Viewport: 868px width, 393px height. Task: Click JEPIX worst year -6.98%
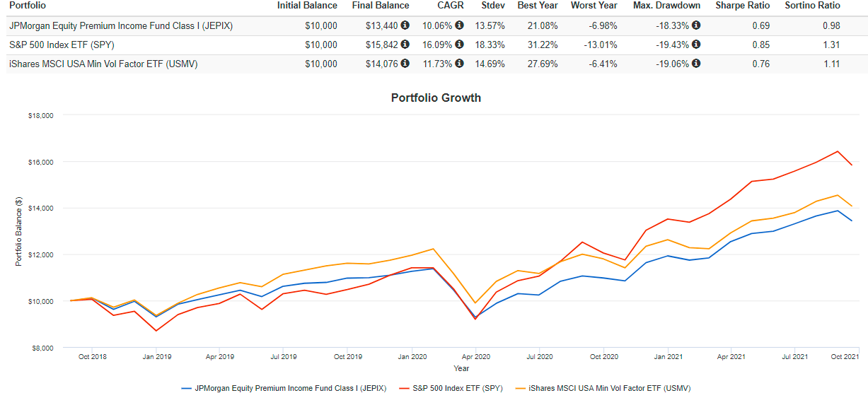click(x=602, y=26)
